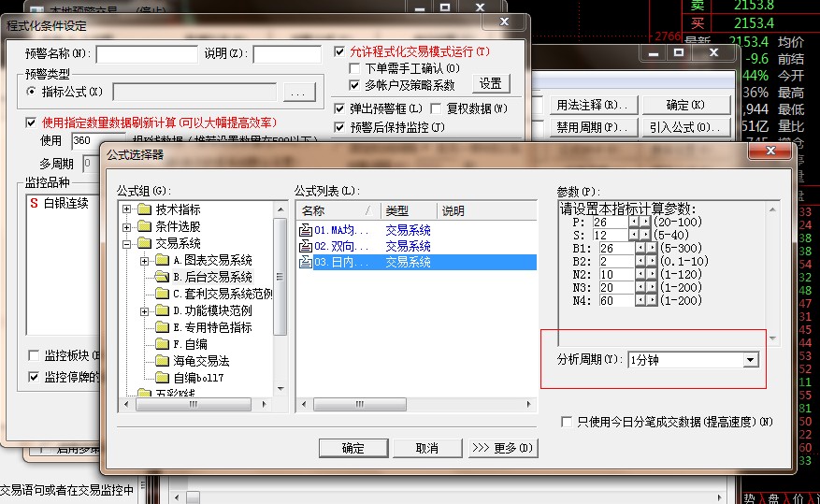Sort formula list by 名称 column
820x504 pixels.
tap(338, 210)
